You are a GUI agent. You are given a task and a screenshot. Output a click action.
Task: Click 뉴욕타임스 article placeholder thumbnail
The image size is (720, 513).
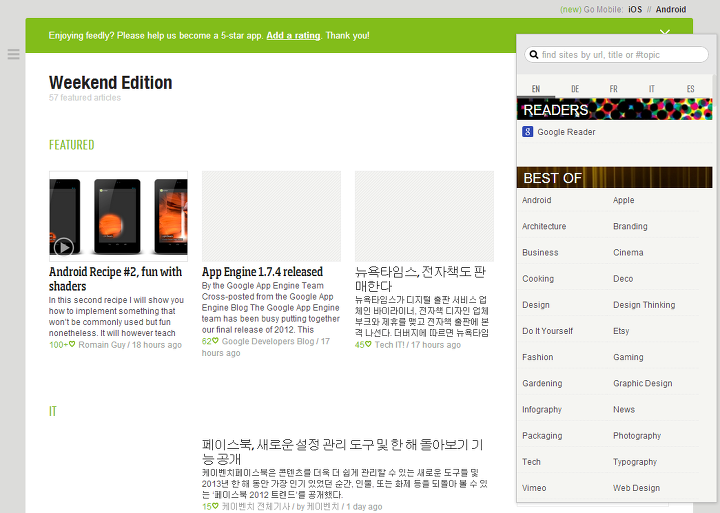click(424, 216)
